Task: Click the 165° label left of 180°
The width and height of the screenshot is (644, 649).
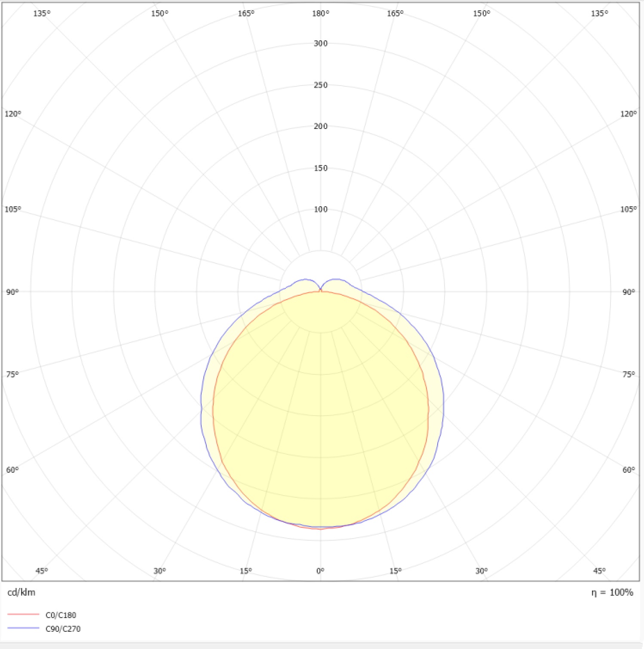Action: (x=246, y=13)
